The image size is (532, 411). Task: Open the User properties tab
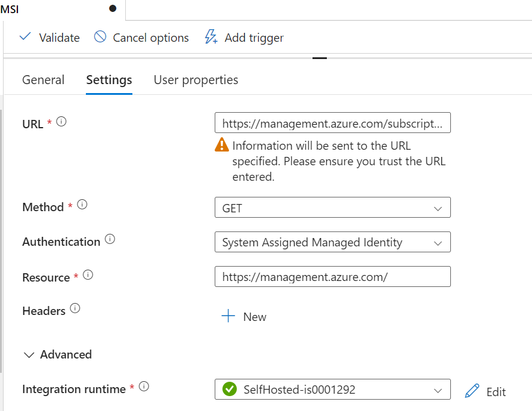196,80
